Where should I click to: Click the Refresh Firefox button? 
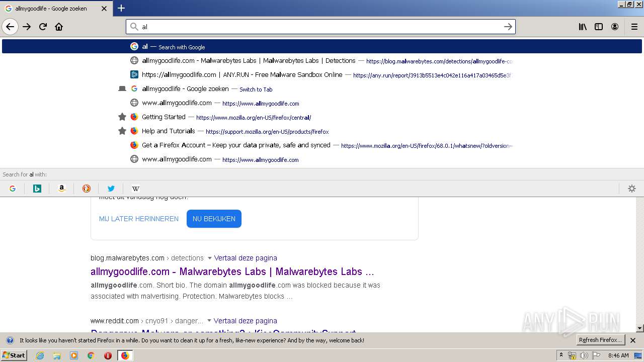point(601,340)
